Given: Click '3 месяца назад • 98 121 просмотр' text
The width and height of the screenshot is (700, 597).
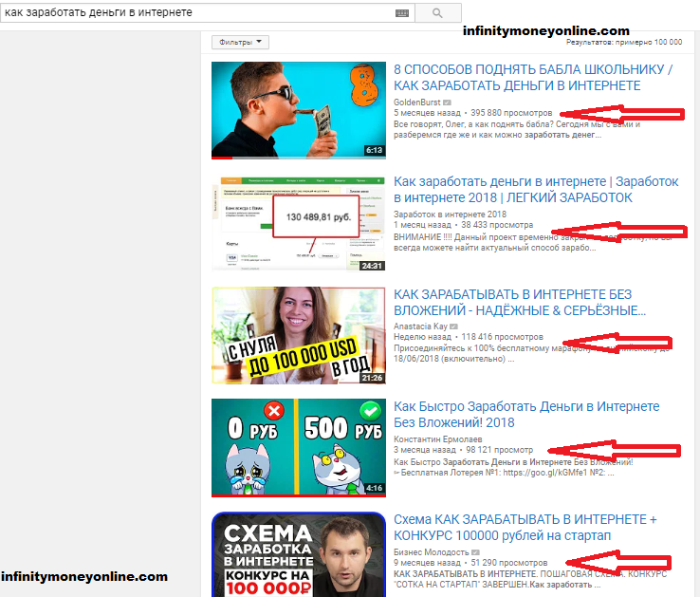Looking at the screenshot, I should coord(464,450).
